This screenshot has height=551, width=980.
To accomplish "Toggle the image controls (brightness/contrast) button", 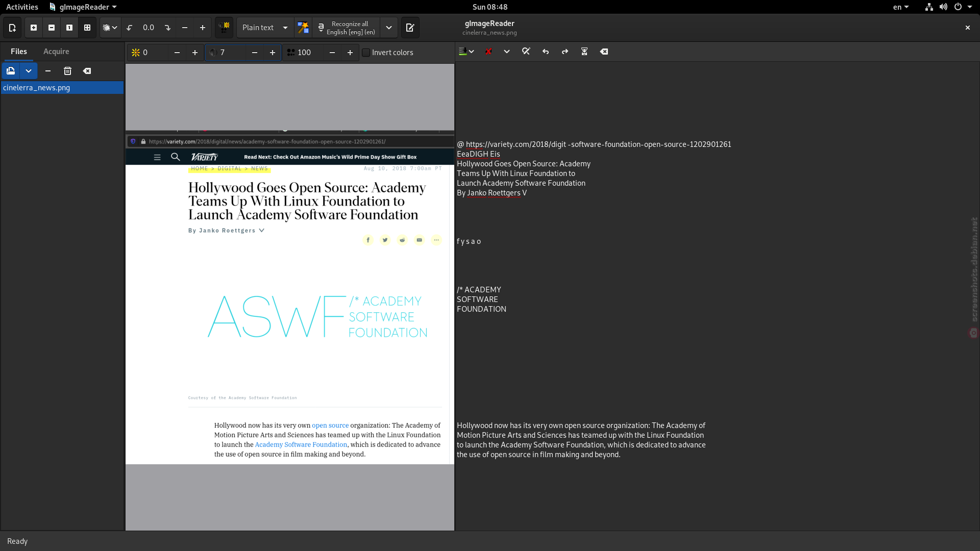I will coord(224,28).
